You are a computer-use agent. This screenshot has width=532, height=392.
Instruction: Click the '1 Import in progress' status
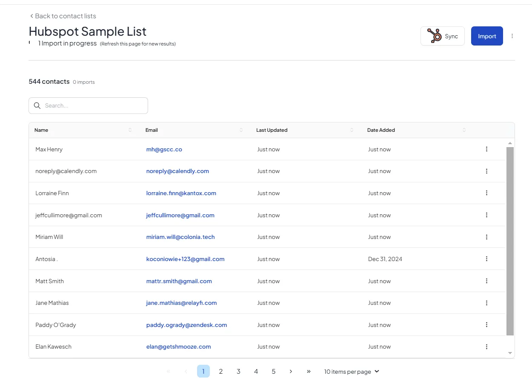coord(67,43)
